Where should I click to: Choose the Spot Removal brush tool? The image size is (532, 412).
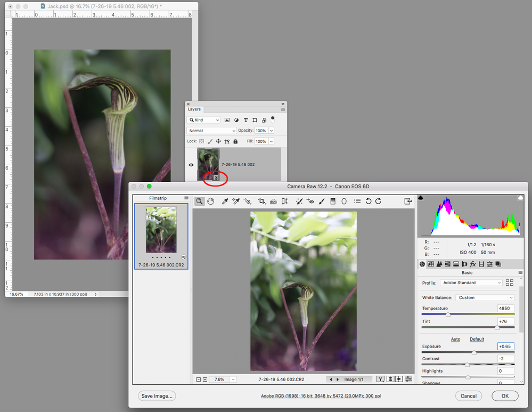point(299,201)
